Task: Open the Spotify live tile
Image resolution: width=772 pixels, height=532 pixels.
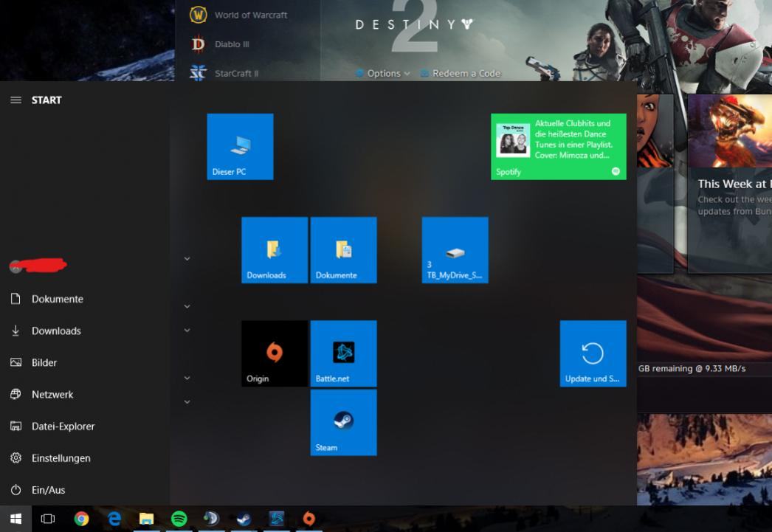Action: (x=558, y=146)
